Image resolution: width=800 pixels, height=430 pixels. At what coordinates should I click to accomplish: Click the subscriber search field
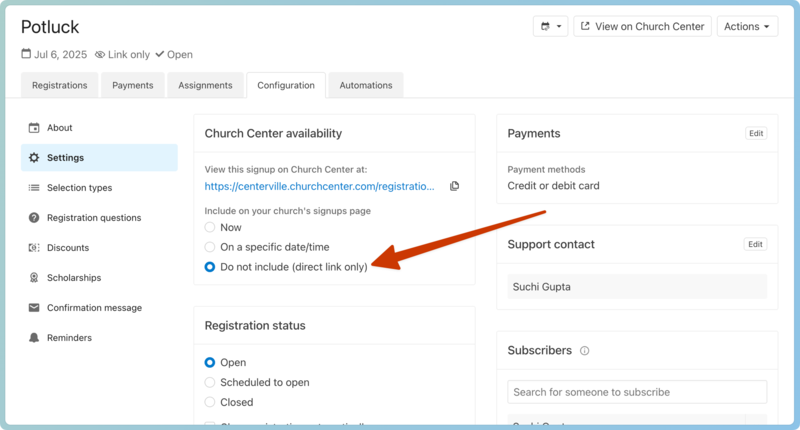pyautogui.click(x=637, y=392)
